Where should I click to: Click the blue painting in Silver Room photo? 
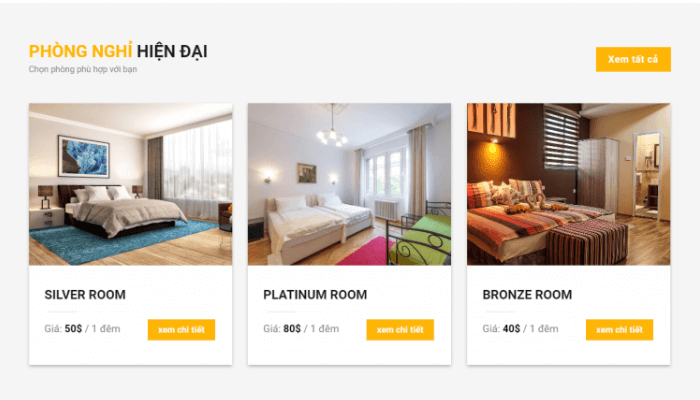click(84, 157)
